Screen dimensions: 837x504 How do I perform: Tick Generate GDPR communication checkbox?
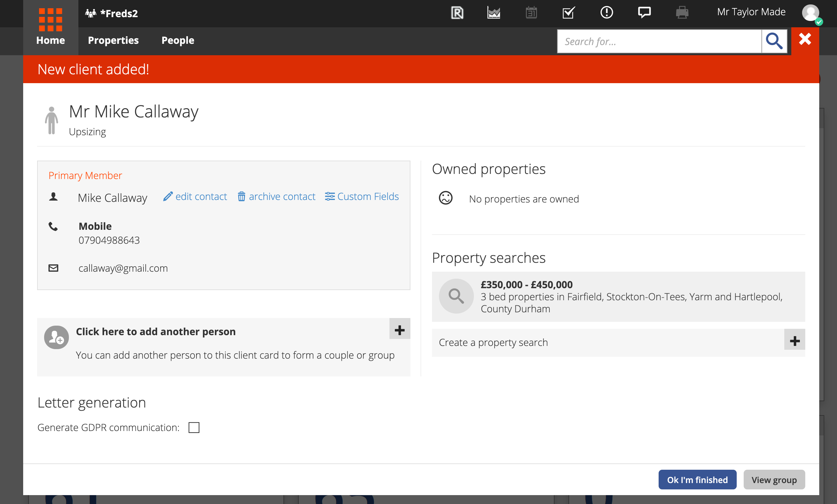pyautogui.click(x=194, y=428)
